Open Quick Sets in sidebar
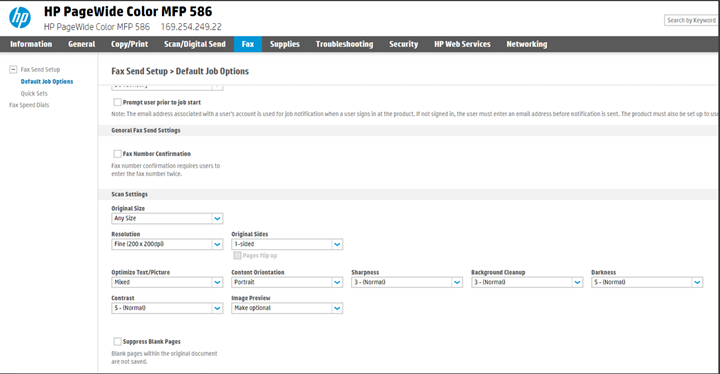Image resolution: width=720 pixels, height=374 pixels. (34, 93)
